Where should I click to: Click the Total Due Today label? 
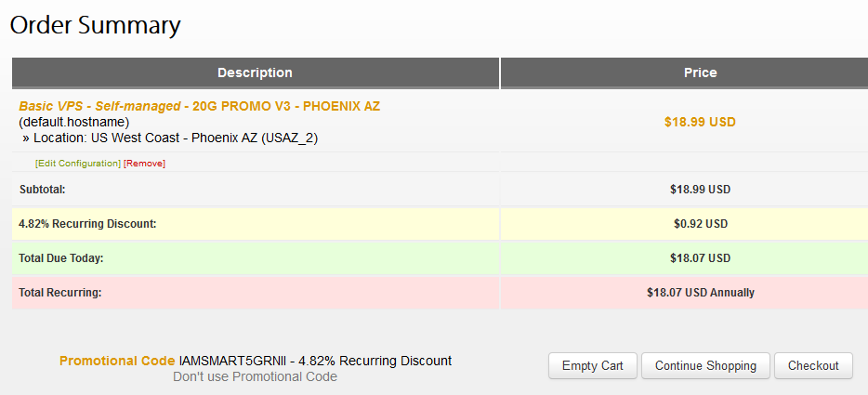point(60,258)
